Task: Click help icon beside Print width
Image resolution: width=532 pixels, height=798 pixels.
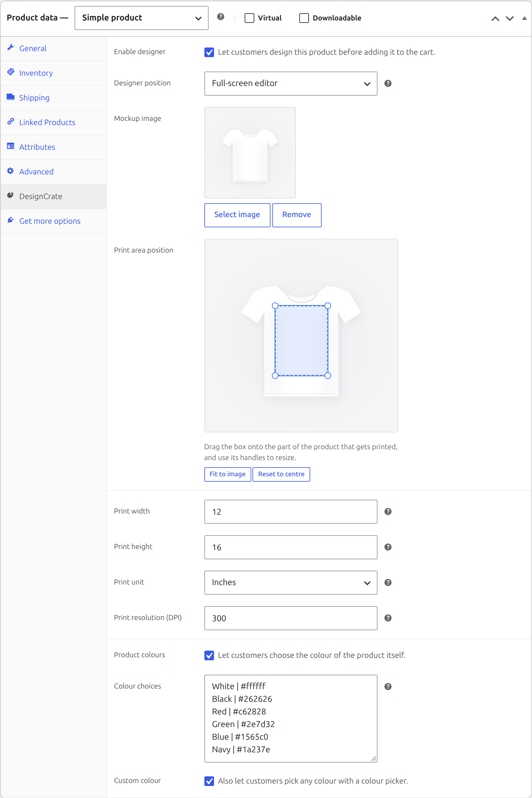Action: click(x=388, y=511)
